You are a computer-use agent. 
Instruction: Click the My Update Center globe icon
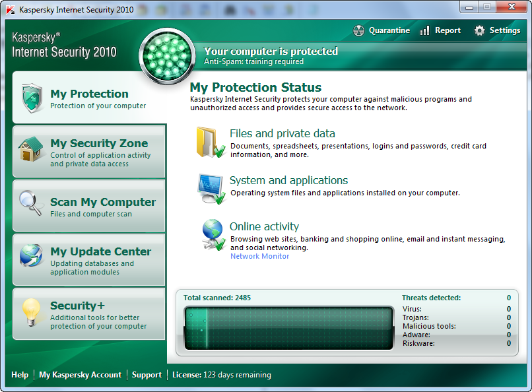30,256
